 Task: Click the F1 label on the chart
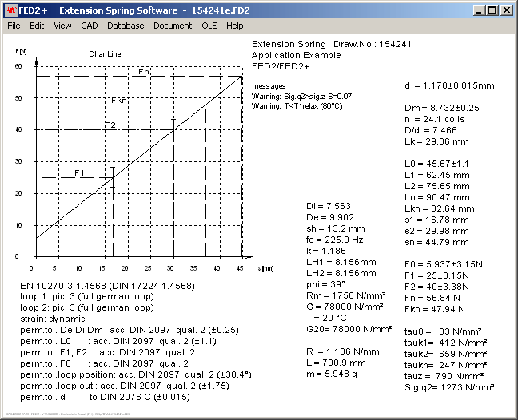(79, 172)
